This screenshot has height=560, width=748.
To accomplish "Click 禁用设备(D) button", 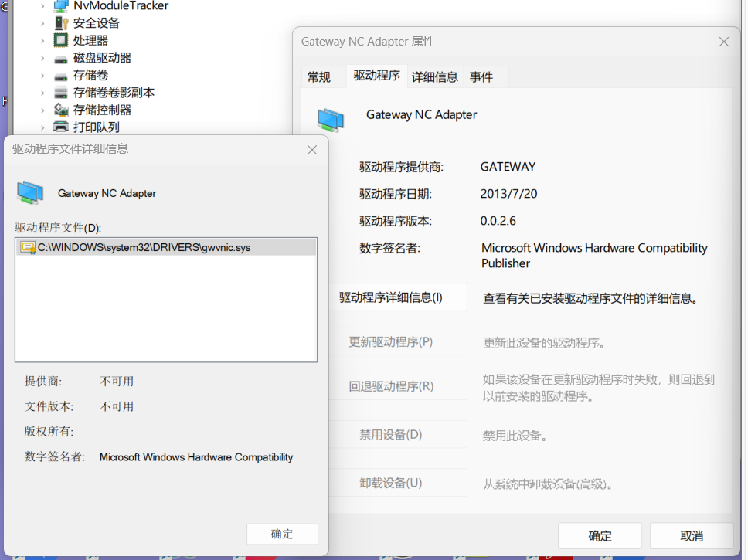I will click(x=397, y=435).
